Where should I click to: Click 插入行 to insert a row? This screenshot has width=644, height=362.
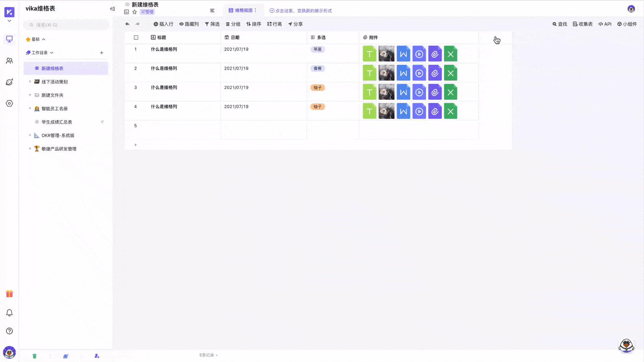163,24
